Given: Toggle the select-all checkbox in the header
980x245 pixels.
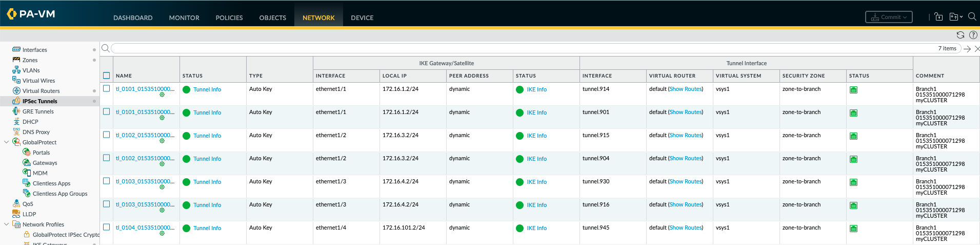Looking at the screenshot, I should pyautogui.click(x=107, y=76).
